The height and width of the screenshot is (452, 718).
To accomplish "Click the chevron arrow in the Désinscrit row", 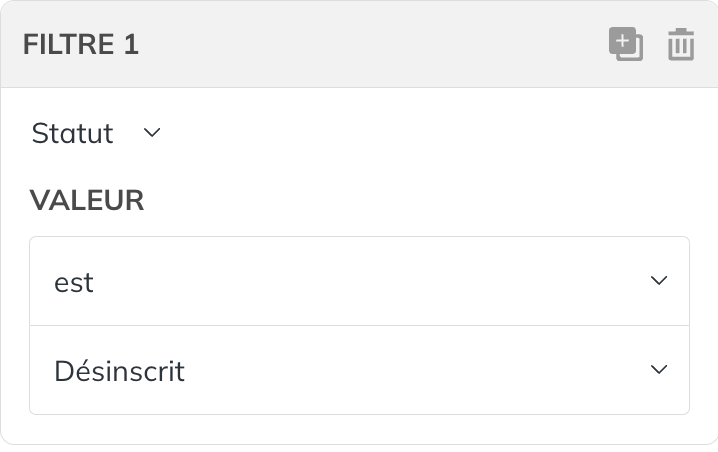I will [659, 369].
